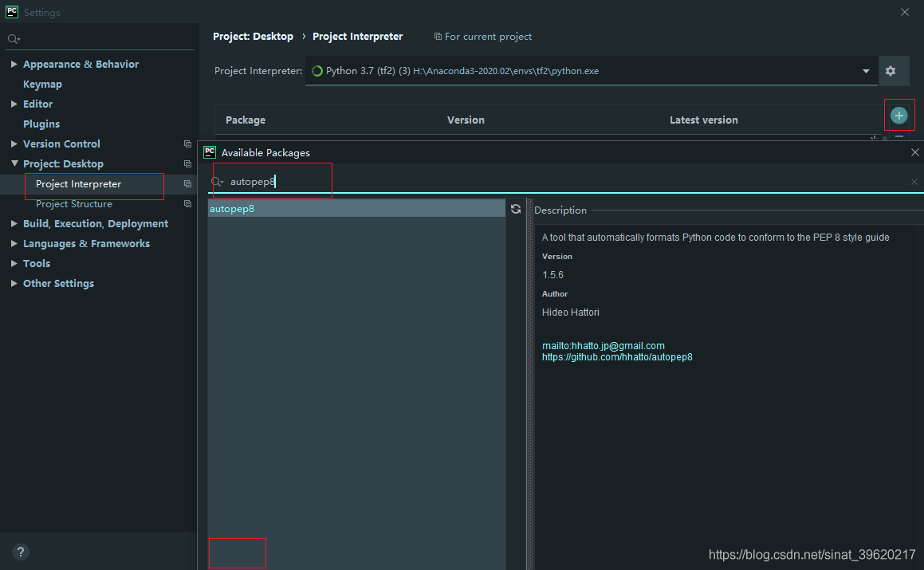Click the plus icon to add package
924x570 pixels.
(x=898, y=116)
